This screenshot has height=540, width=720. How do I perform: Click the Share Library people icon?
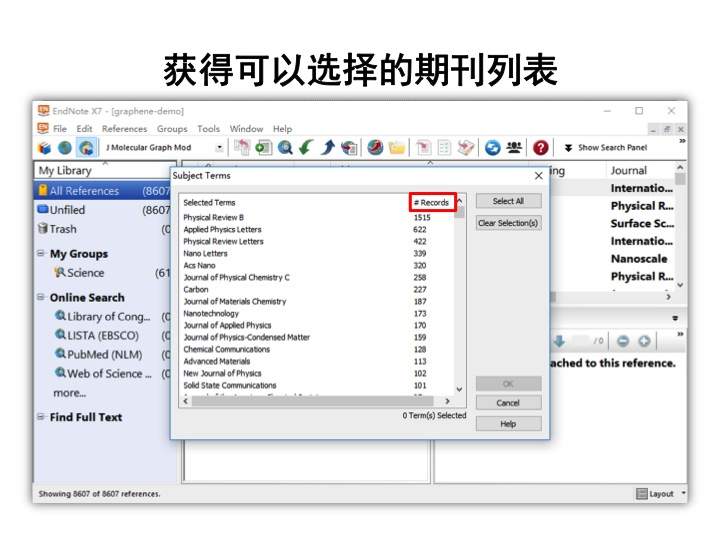tap(514, 147)
